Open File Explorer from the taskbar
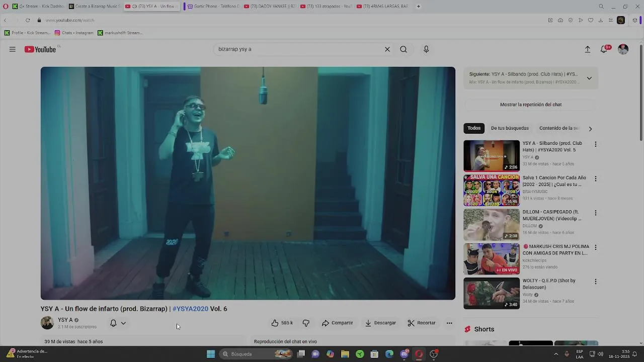Viewport: 644px width, 362px height. 345,354
